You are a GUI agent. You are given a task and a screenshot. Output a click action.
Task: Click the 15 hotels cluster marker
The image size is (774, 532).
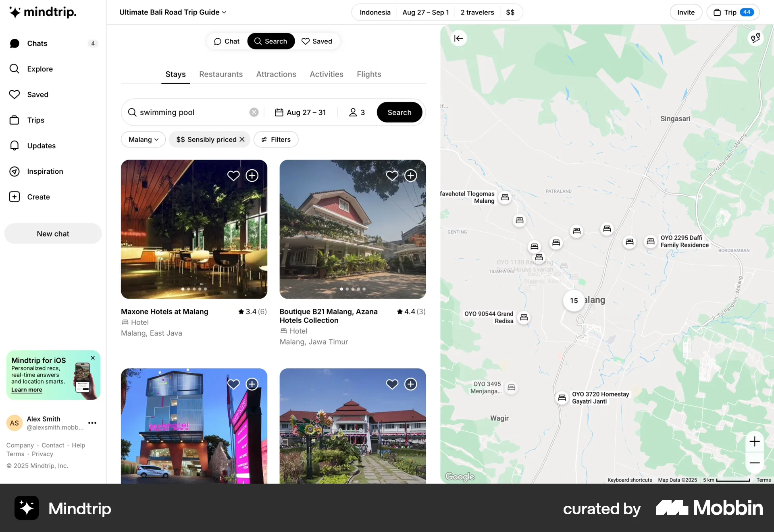pyautogui.click(x=574, y=301)
